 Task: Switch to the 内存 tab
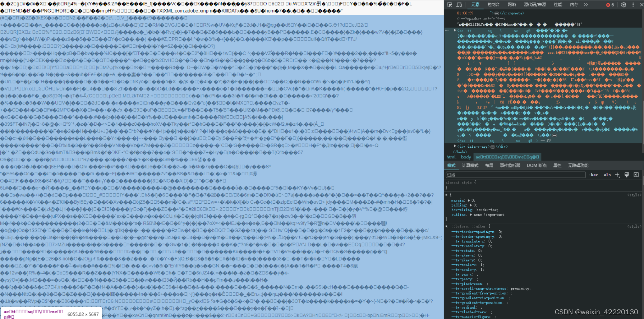tap(574, 5)
